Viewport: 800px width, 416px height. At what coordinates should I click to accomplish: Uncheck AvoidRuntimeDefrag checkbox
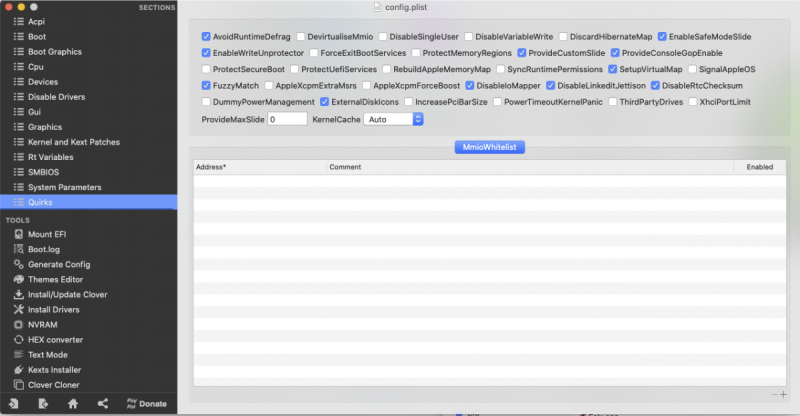coord(206,37)
